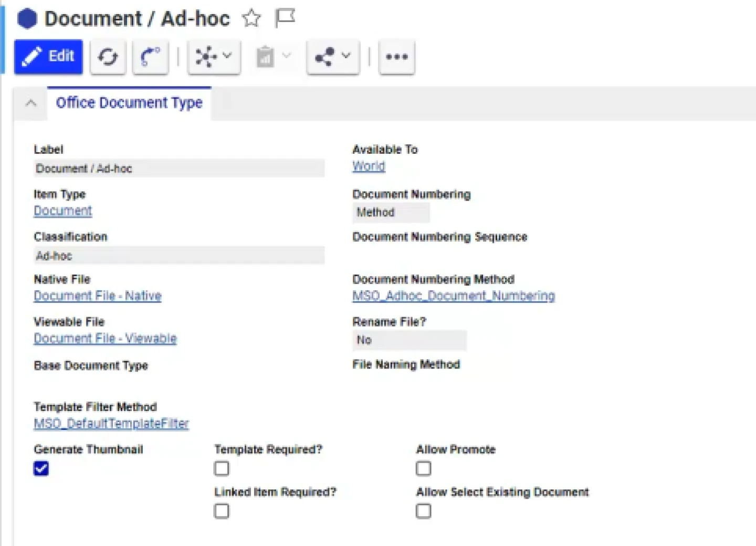Click the Classification field
The height and width of the screenshot is (546, 756).
coord(179,256)
